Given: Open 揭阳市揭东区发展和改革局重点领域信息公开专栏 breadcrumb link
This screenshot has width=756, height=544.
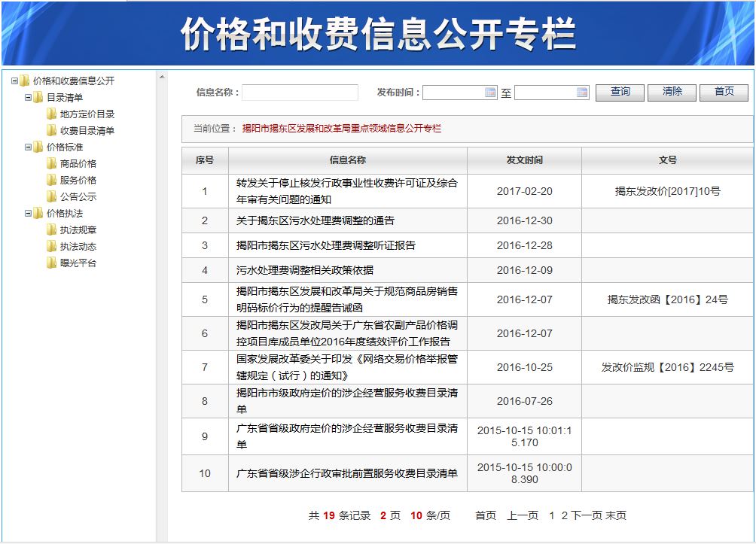Looking at the screenshot, I should point(341,129).
